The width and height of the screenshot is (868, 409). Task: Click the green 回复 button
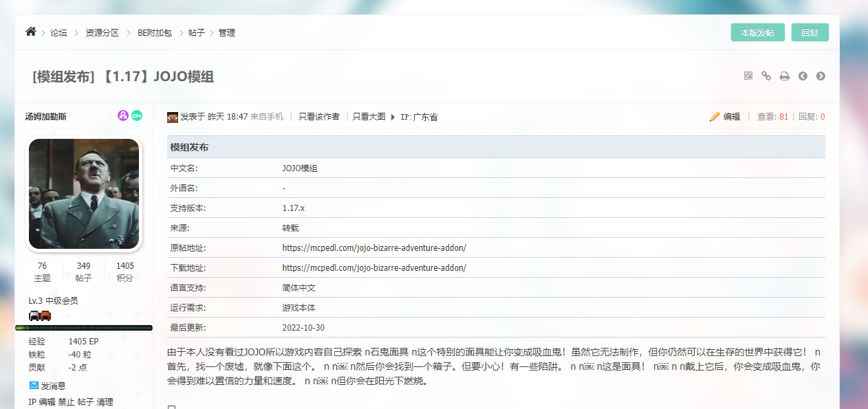810,32
